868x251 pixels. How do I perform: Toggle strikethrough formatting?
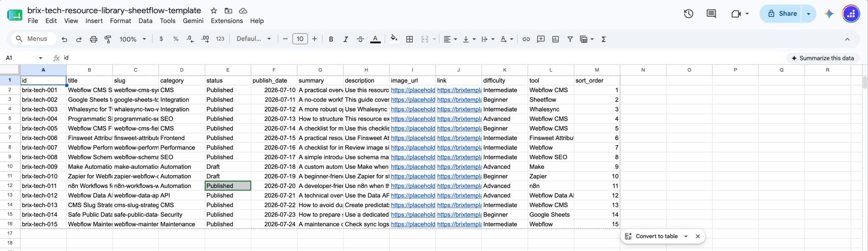tap(360, 39)
